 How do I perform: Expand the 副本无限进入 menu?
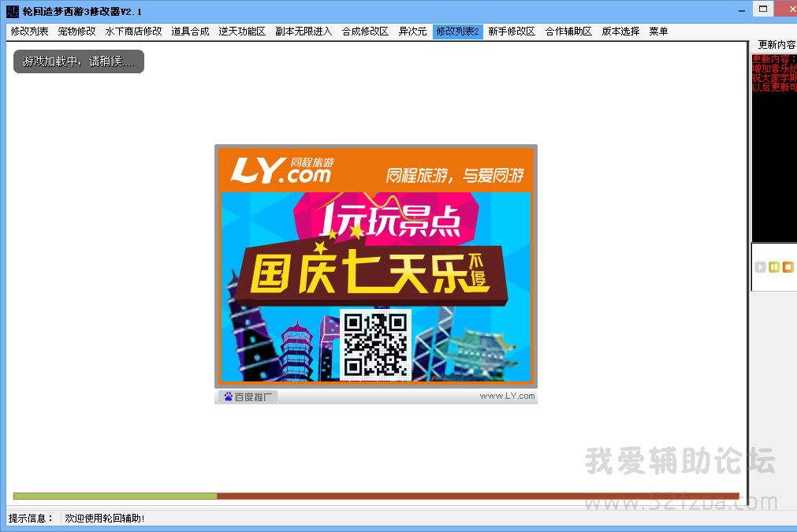304,32
